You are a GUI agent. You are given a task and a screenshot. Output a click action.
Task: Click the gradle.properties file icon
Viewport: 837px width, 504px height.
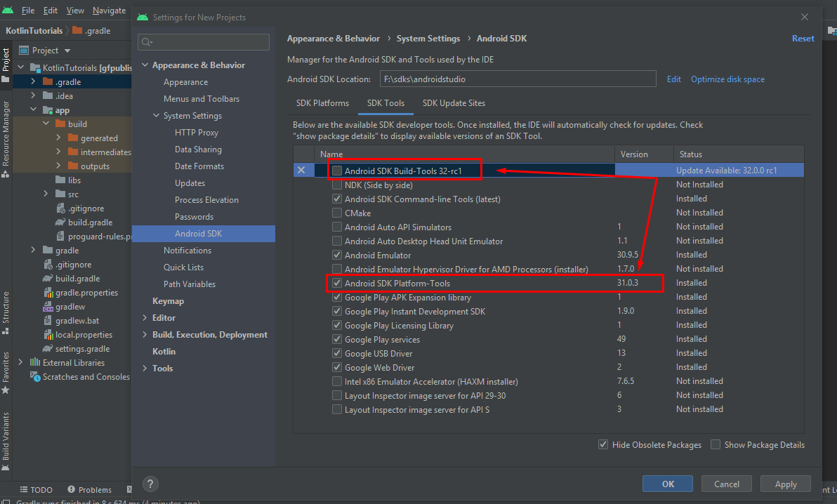point(48,293)
